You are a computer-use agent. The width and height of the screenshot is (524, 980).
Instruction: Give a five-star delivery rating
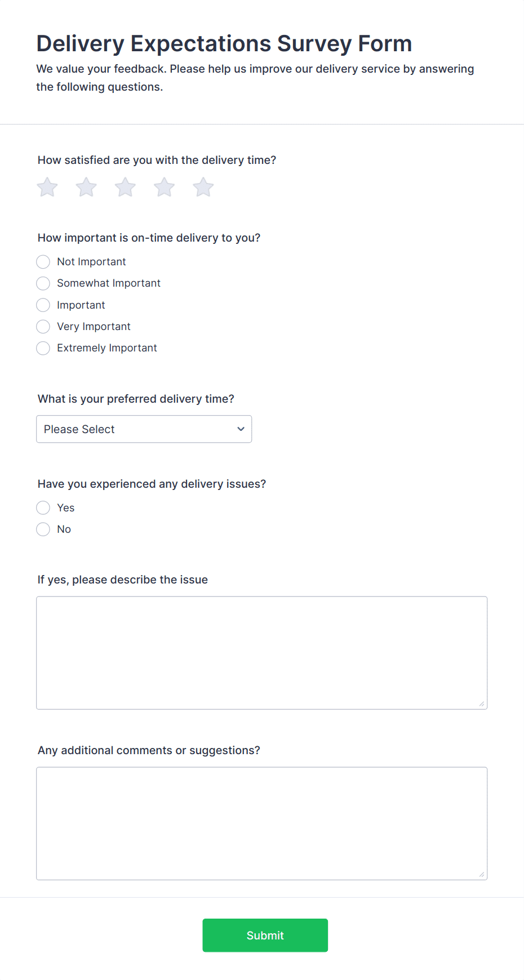(203, 187)
